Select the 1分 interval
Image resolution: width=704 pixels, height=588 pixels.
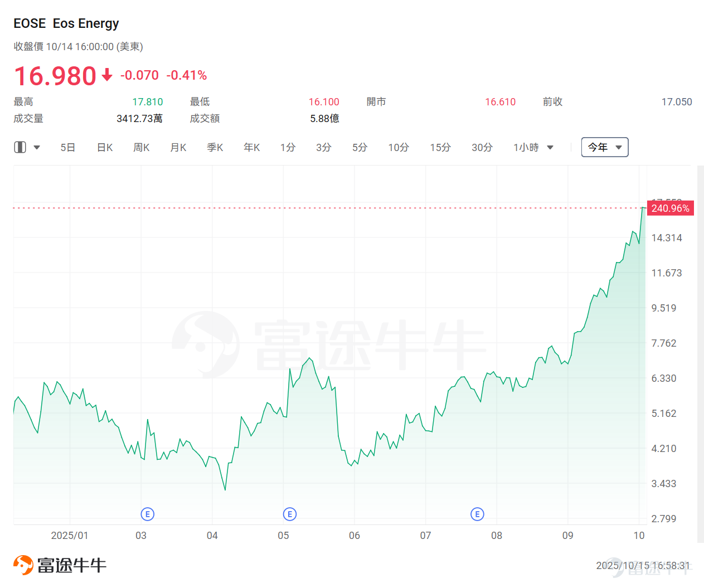(288, 148)
